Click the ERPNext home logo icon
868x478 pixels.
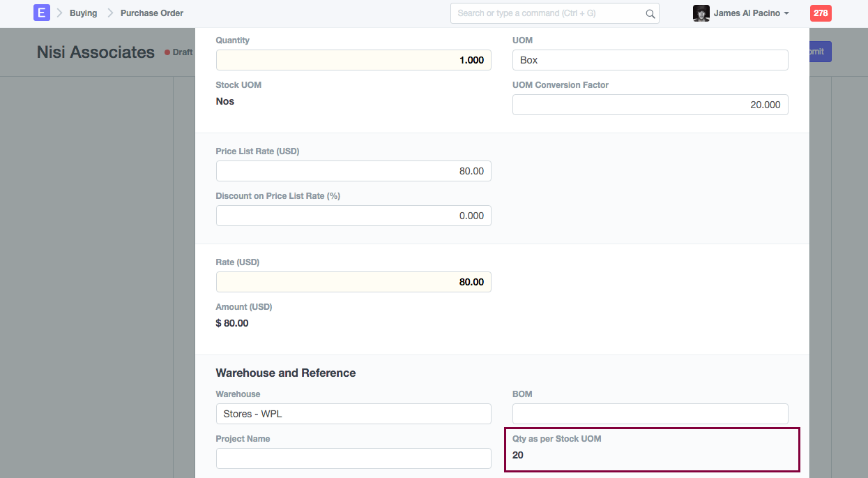[42, 13]
